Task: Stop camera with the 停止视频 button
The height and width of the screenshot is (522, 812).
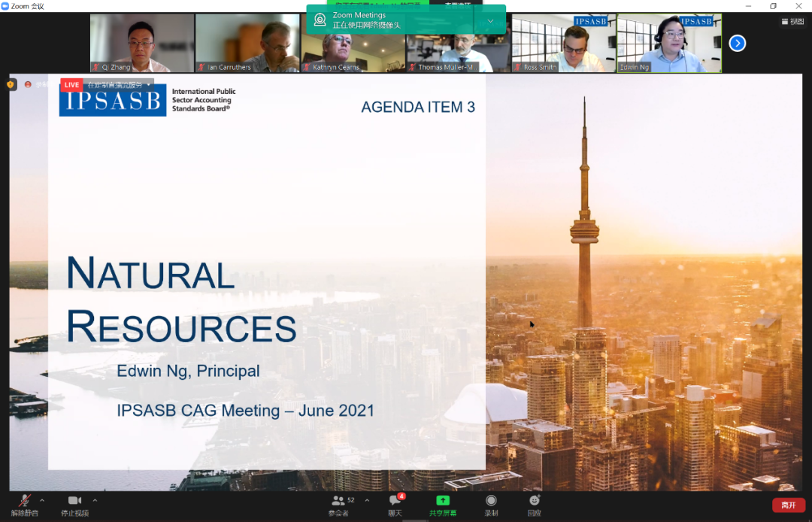Action: (x=75, y=505)
